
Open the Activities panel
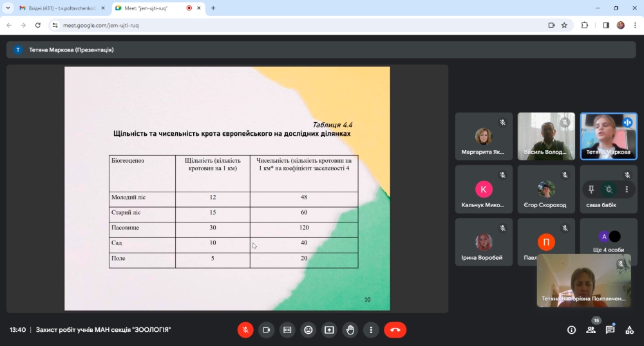pyautogui.click(x=630, y=330)
